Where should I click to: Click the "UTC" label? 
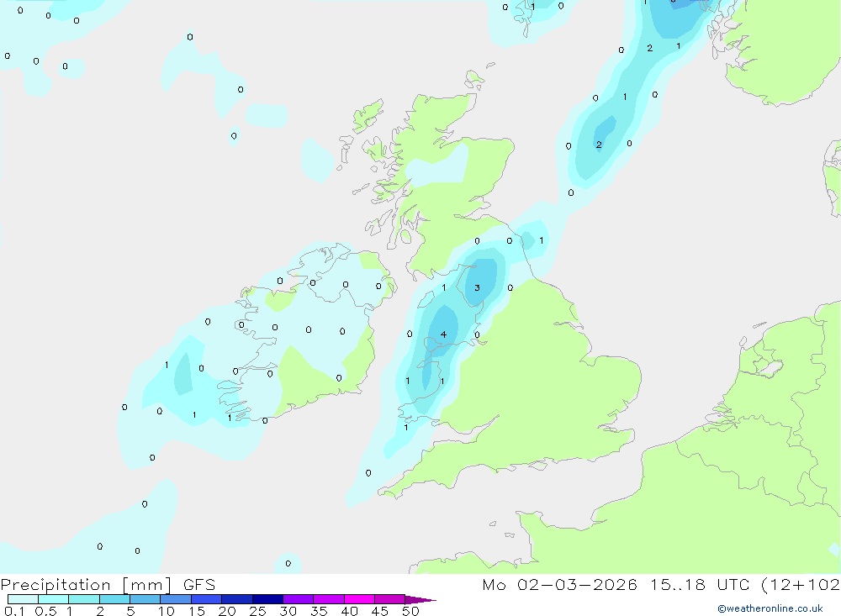[x=733, y=584]
